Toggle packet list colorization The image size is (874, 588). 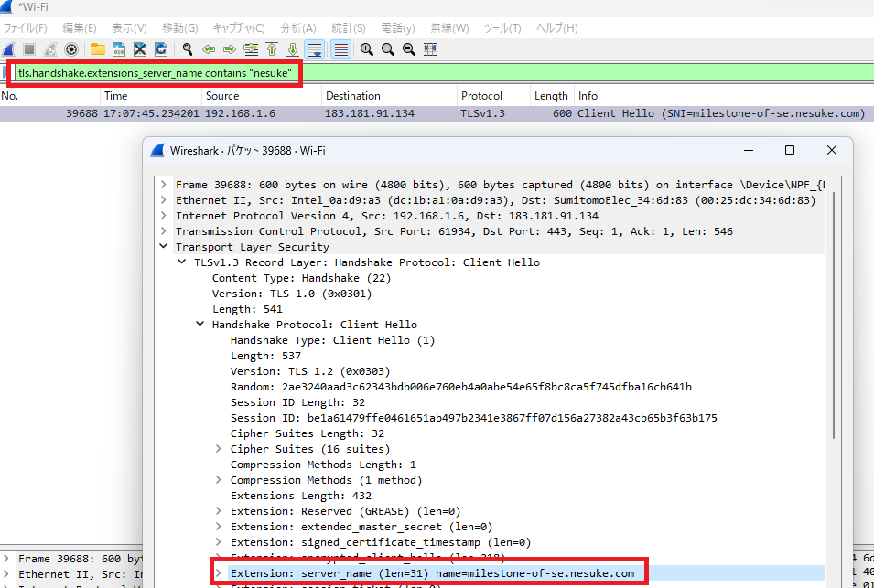point(340,49)
